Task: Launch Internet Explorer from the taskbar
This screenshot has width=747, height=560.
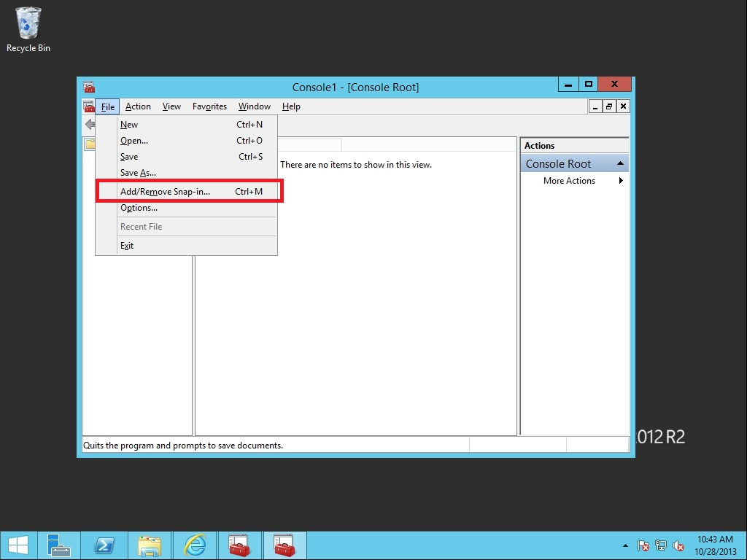Action: [x=195, y=545]
